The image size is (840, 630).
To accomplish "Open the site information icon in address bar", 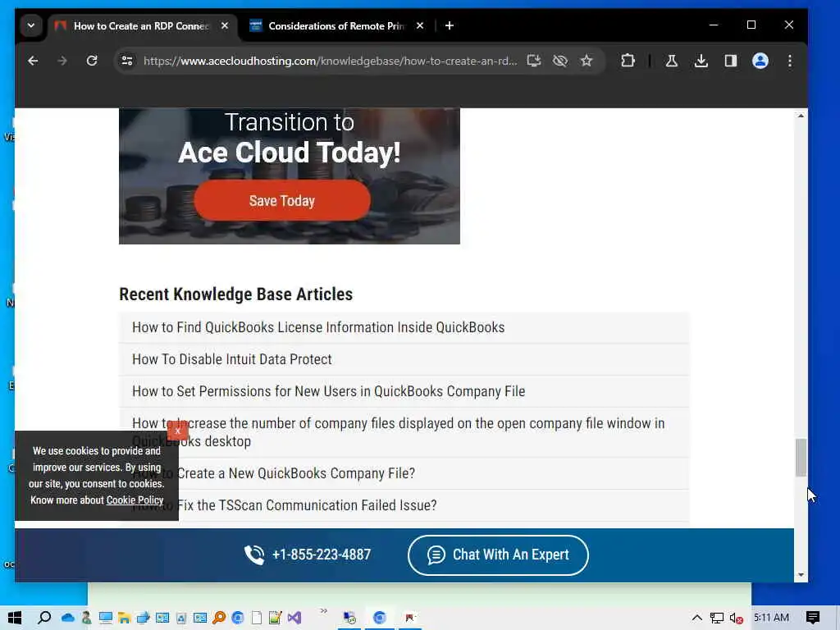I will [x=127, y=61].
